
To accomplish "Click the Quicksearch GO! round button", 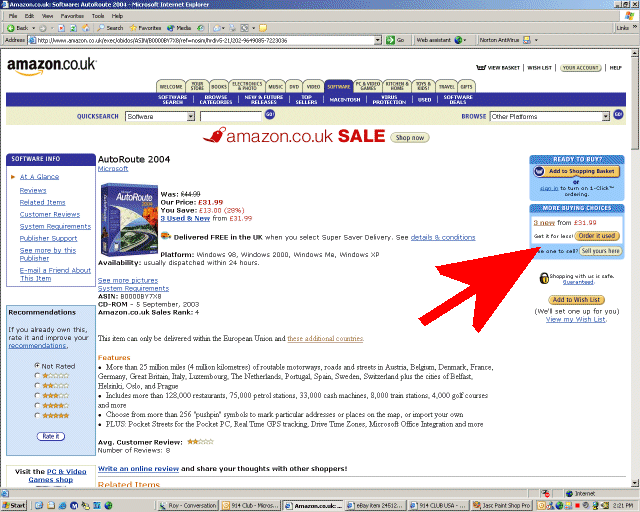I will (x=270, y=115).
